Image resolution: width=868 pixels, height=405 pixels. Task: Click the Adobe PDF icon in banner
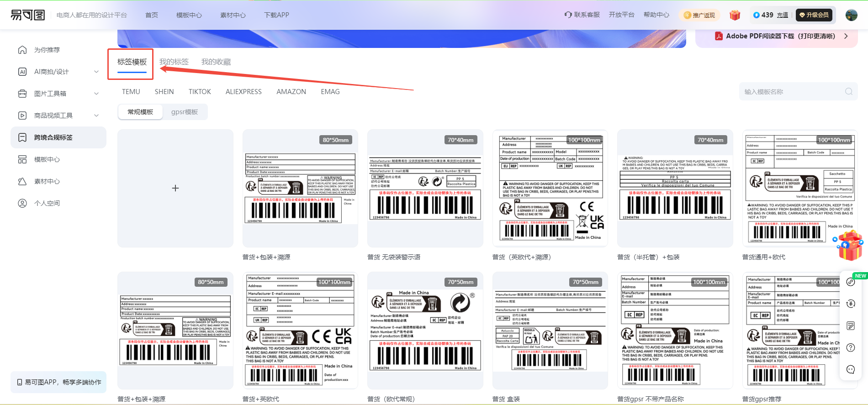click(x=719, y=36)
